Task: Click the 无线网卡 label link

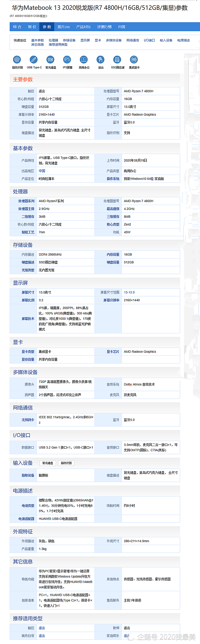Action: pyautogui.click(x=28, y=420)
